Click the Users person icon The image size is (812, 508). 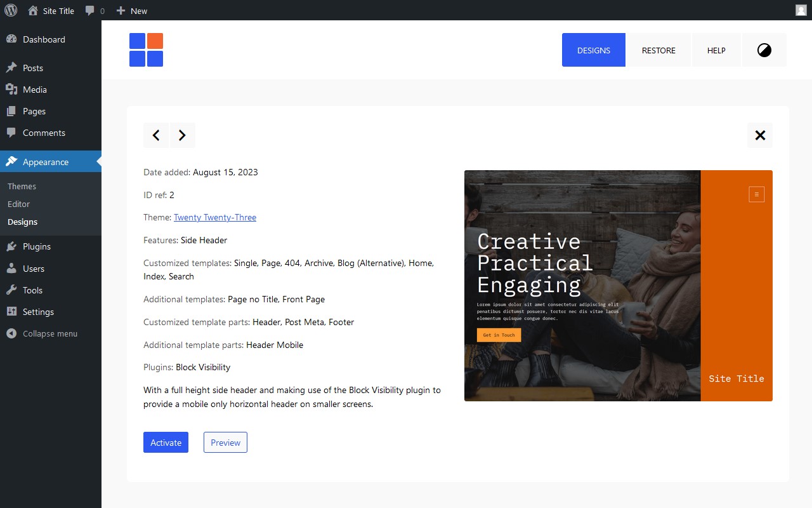pyautogui.click(x=11, y=269)
